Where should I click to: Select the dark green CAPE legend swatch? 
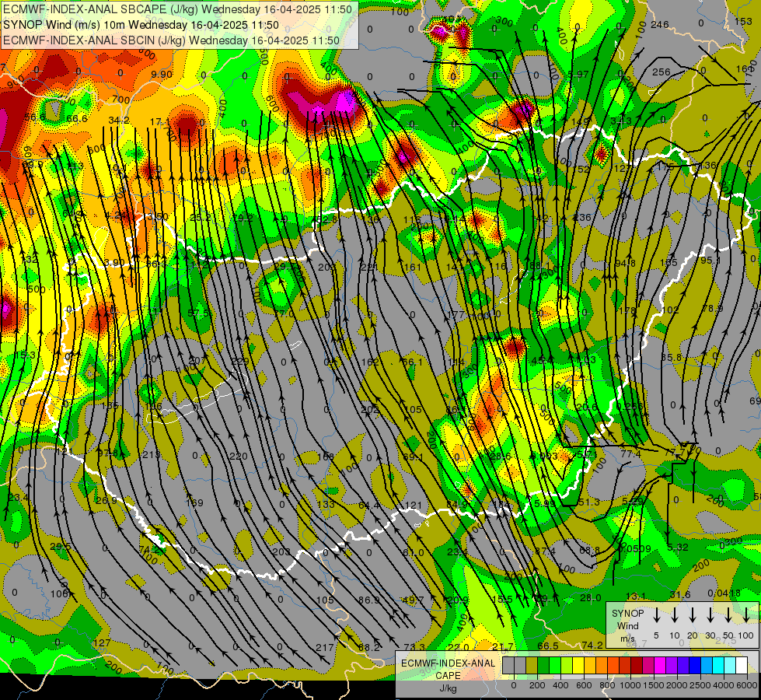tap(543, 665)
